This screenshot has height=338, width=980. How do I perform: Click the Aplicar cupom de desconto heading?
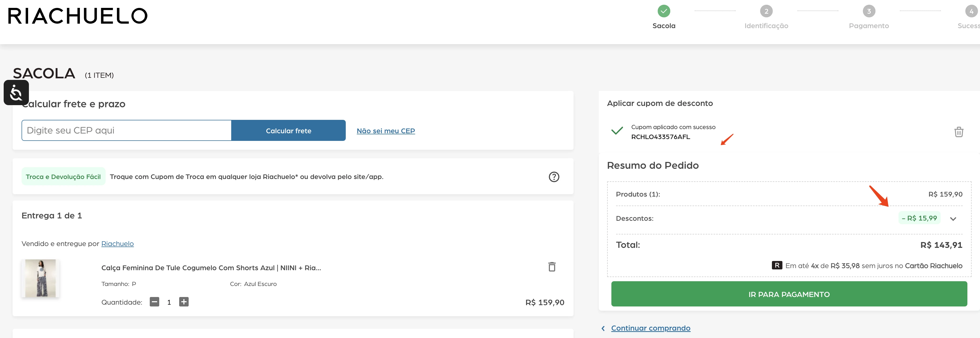(660, 103)
